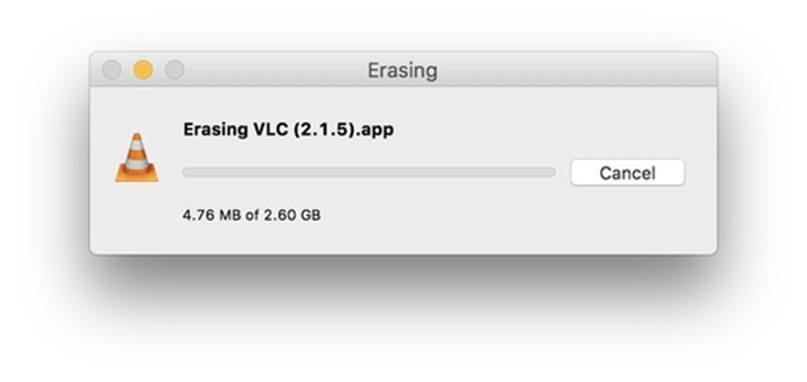Click the first gray traffic-light button
Image resolution: width=807 pixels, height=382 pixels.
112,70
